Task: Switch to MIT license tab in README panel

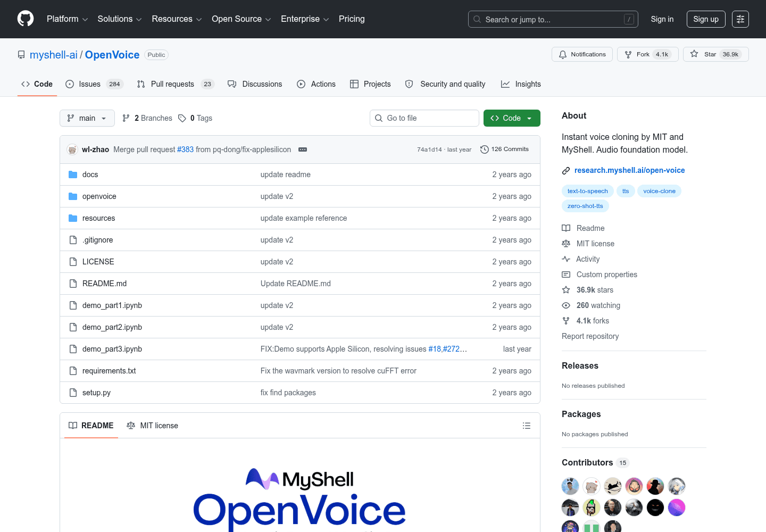Action: click(152, 426)
